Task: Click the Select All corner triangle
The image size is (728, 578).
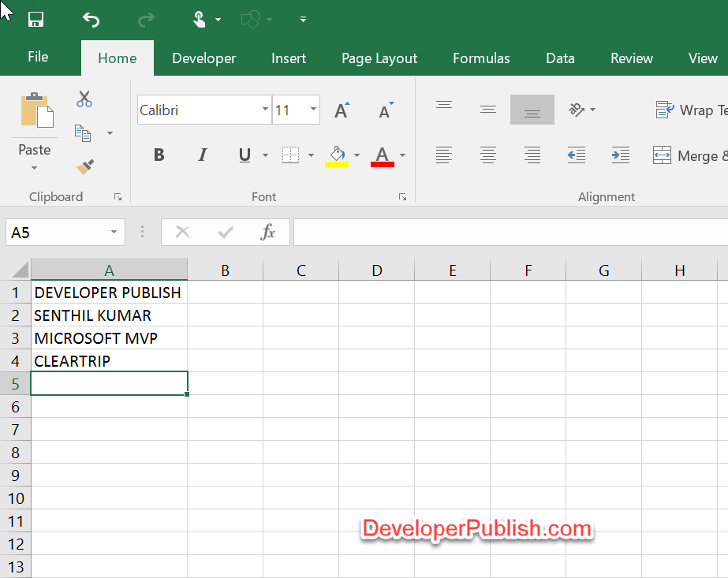Action: pos(19,270)
